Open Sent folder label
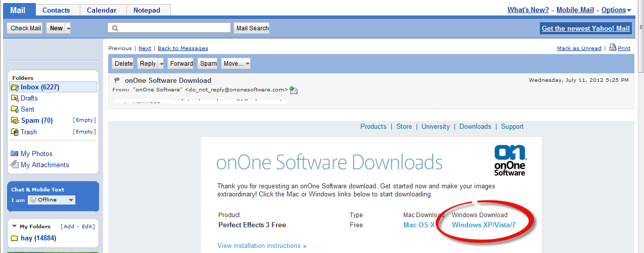 click(x=28, y=110)
